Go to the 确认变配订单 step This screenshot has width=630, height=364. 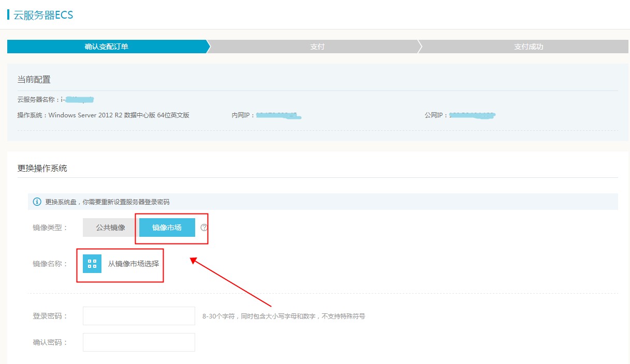point(106,47)
